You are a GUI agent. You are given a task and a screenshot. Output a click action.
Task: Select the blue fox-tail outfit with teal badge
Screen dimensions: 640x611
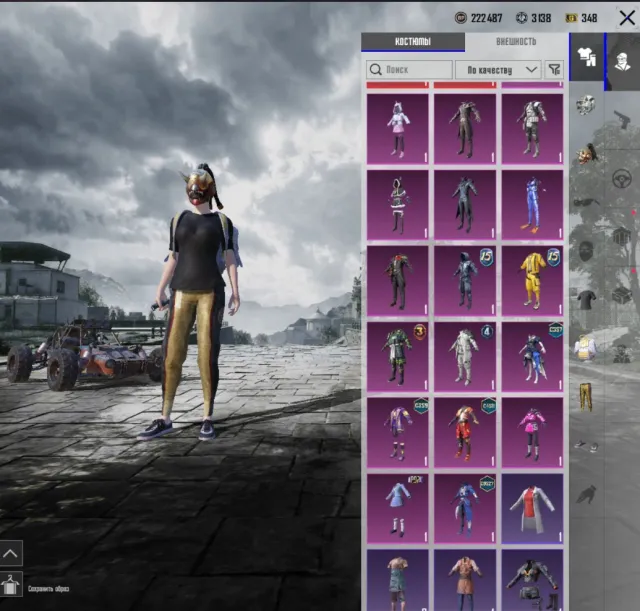coord(465,509)
